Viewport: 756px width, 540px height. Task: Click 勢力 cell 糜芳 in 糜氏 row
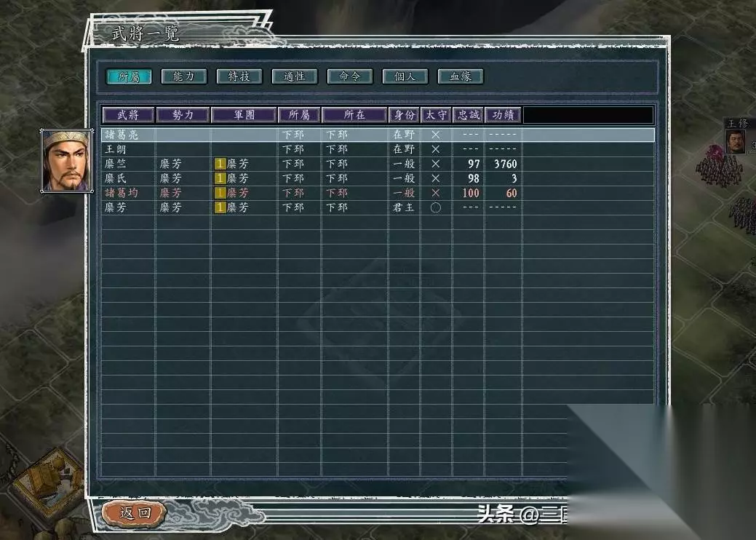tap(171, 178)
